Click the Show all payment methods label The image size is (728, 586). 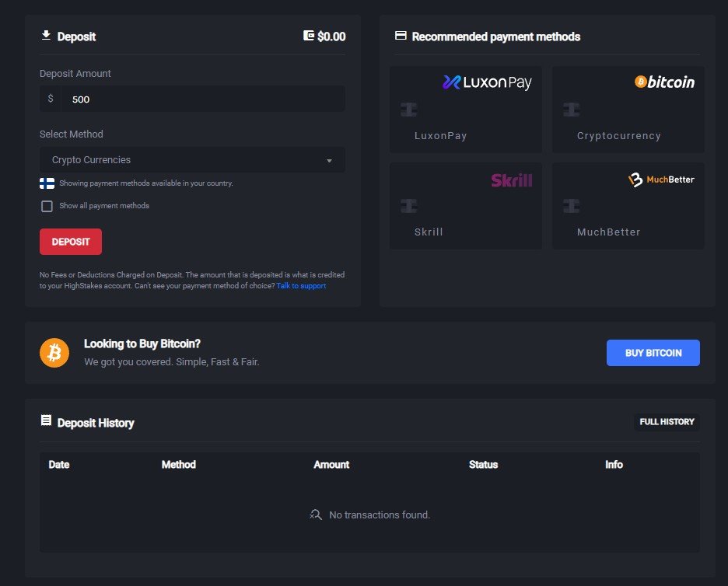point(104,205)
